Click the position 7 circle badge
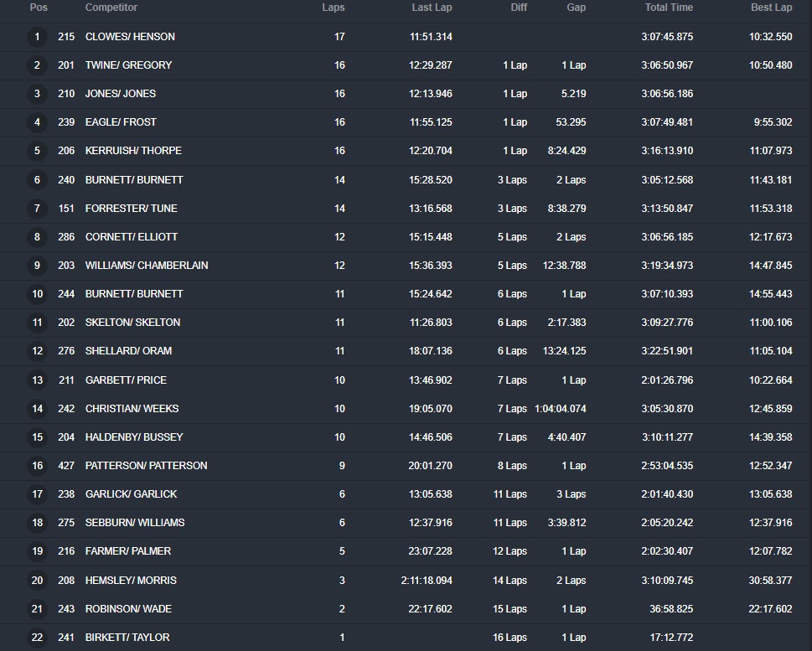Viewport: 812px width, 651px height. (37, 209)
